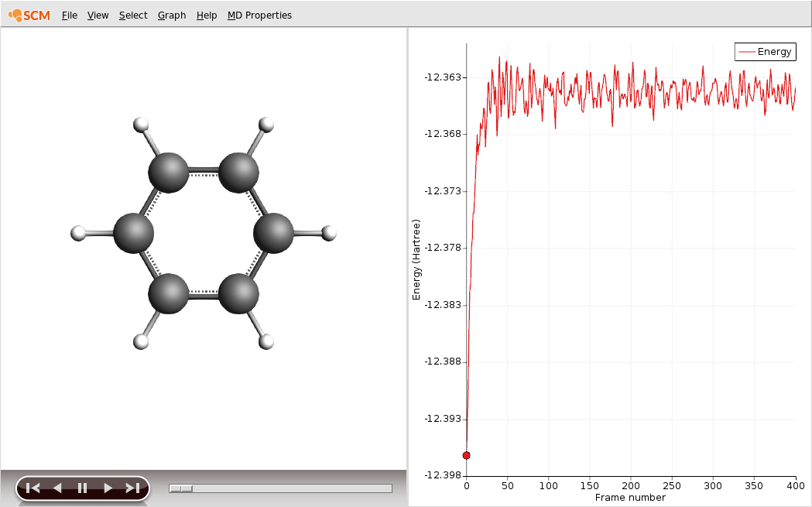Jump to the first frame
Viewport: 812px width, 507px height.
tap(33, 488)
